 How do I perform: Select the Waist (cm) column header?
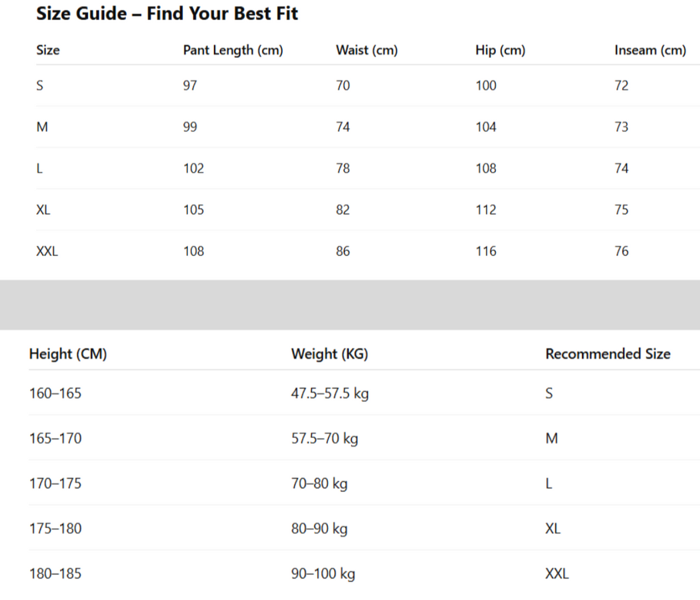(x=367, y=50)
